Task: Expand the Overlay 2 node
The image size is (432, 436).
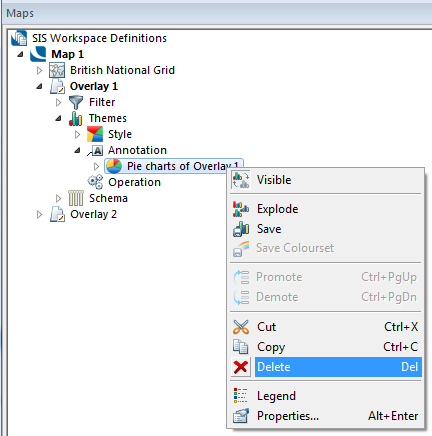Action: [39, 214]
